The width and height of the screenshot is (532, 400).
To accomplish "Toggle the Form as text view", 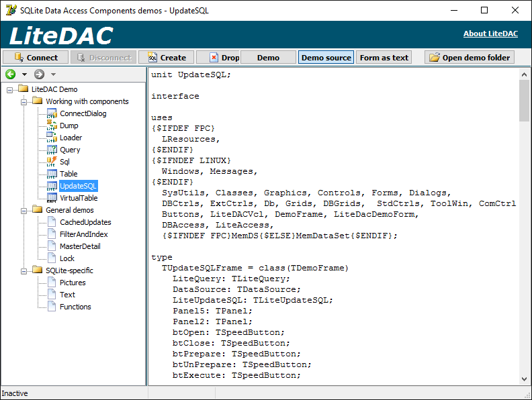I will (x=384, y=58).
